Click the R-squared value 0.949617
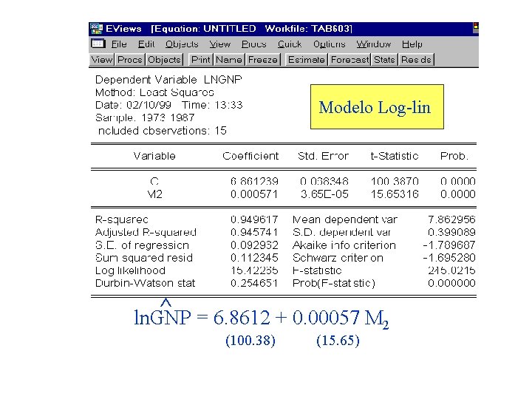This screenshot has width=532, height=399. 254,219
